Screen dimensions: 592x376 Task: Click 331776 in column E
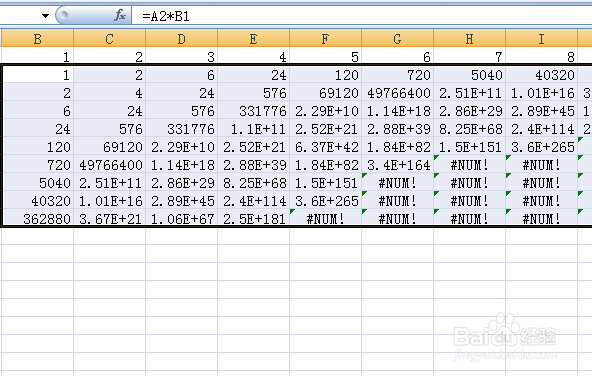point(253,111)
